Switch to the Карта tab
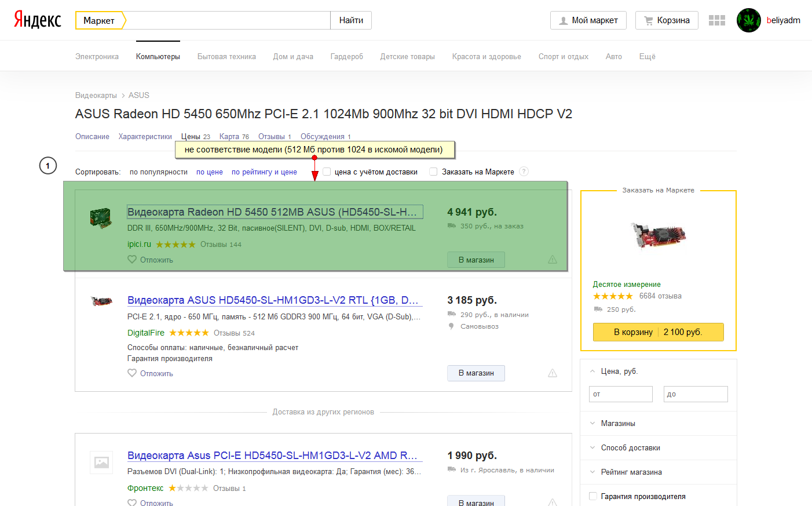The width and height of the screenshot is (812, 506). click(234, 136)
